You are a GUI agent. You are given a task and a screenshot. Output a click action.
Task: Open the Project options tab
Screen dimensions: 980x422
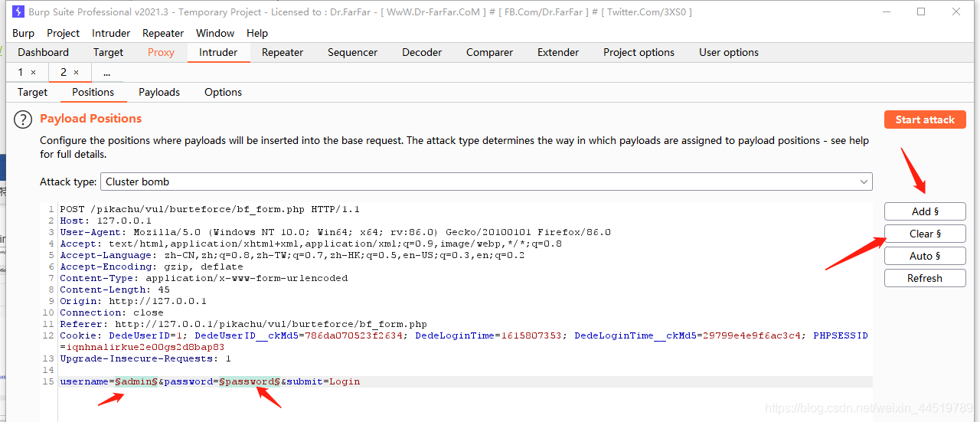click(x=639, y=52)
